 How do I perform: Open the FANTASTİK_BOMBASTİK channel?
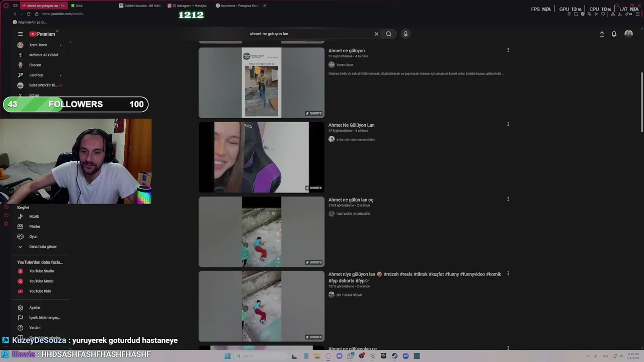(353, 214)
